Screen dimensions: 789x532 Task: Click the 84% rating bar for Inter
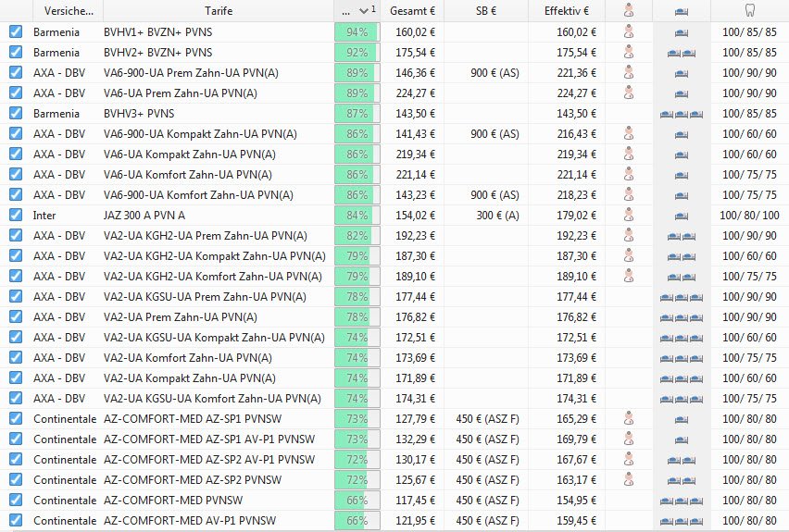coord(357,216)
